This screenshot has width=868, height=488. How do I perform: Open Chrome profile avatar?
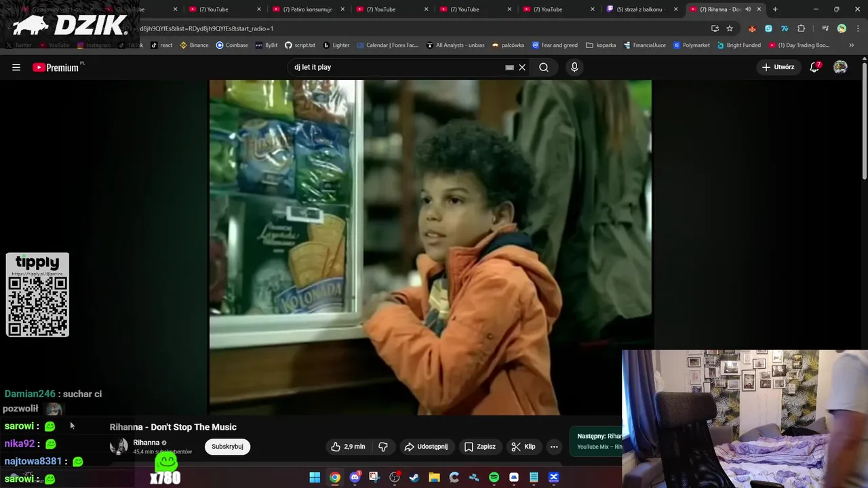click(x=842, y=28)
